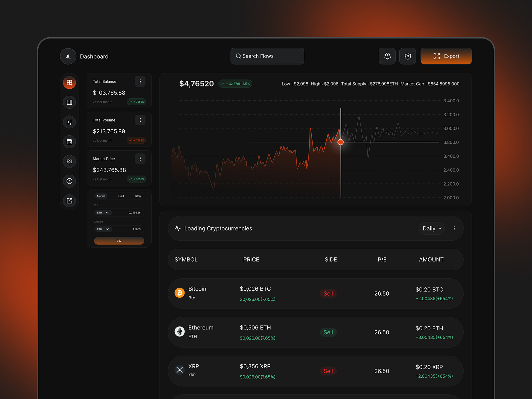Screen dimensions: 532x399
Task: Click the activity pulse icon beside Loading Cryptocurrencies
Action: 178,228
